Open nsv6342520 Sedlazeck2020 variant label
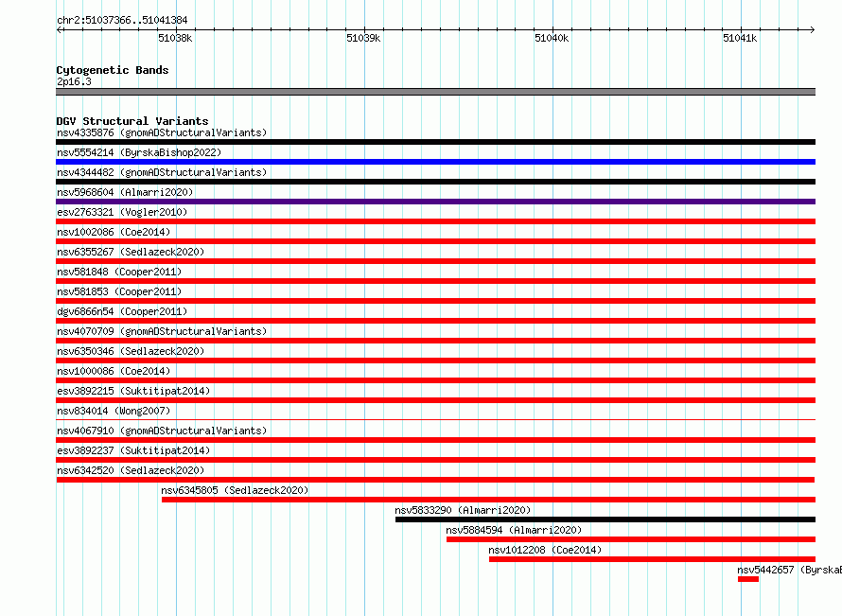 [x=131, y=470]
